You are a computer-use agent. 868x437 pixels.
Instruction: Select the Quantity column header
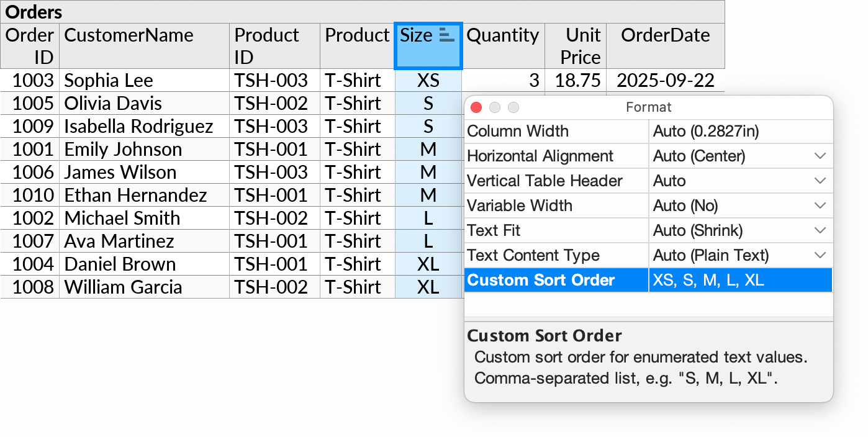(x=503, y=35)
